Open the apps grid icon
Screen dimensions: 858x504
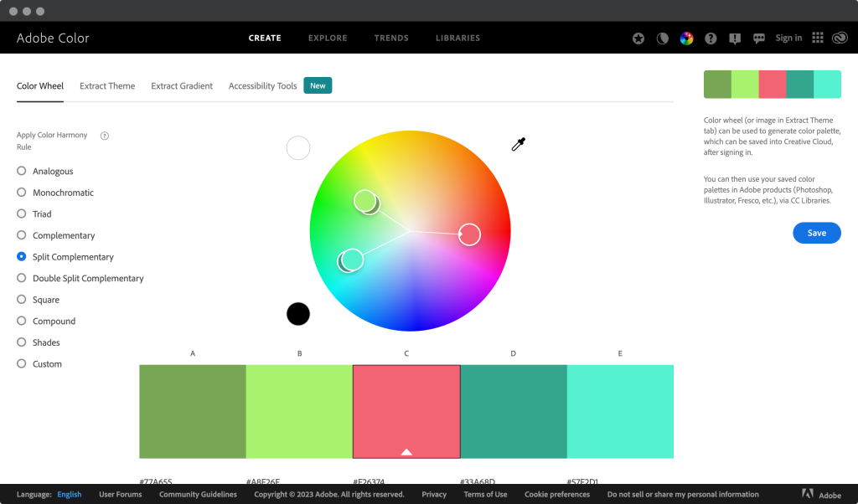[x=817, y=38]
